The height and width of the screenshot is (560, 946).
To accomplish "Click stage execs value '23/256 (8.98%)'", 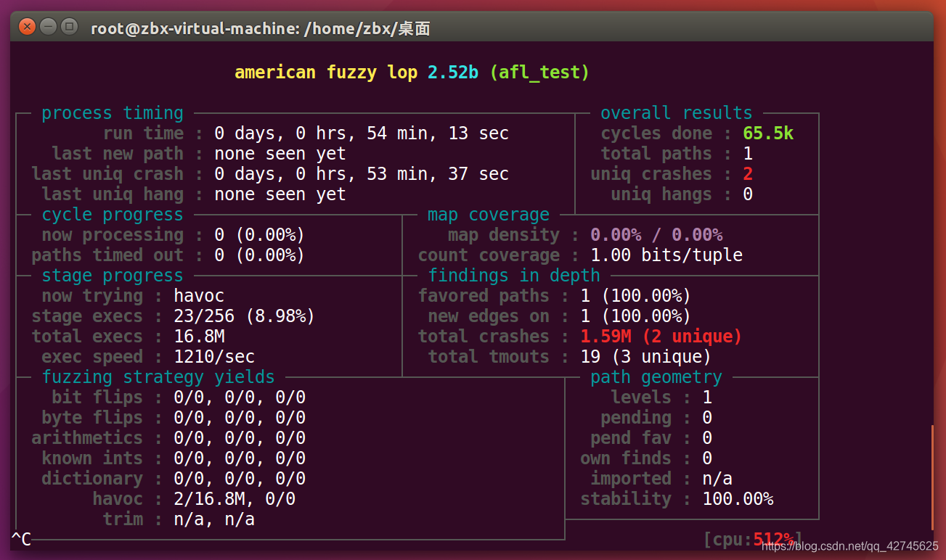I will point(245,316).
